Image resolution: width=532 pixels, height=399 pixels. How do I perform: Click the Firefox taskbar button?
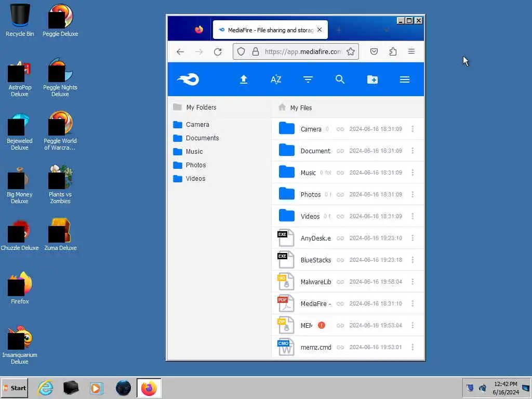149,388
